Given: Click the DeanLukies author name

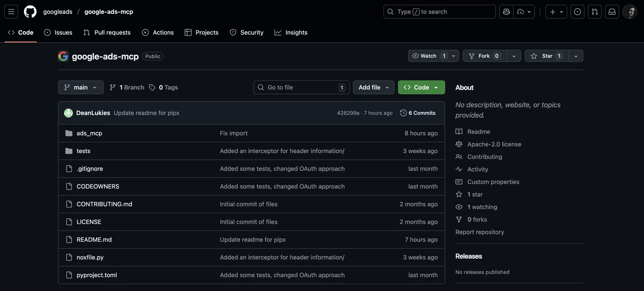Looking at the screenshot, I should (93, 113).
